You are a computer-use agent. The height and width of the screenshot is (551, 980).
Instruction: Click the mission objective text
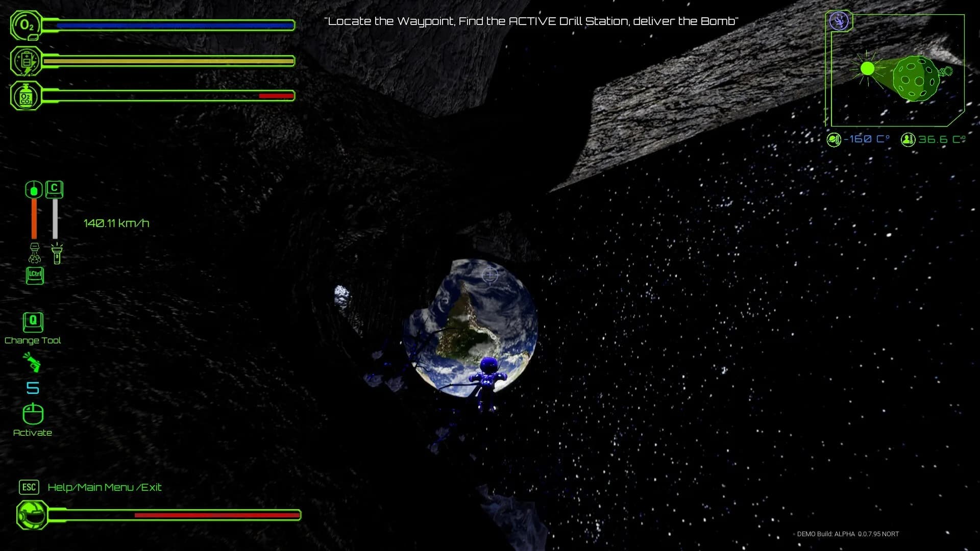(x=532, y=21)
